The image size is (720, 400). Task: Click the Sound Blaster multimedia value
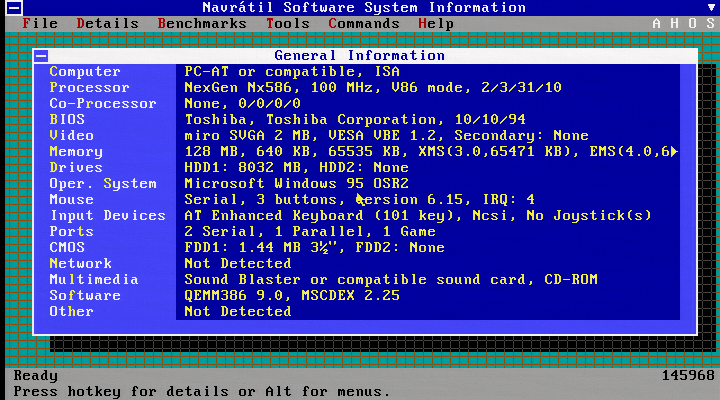tap(391, 280)
